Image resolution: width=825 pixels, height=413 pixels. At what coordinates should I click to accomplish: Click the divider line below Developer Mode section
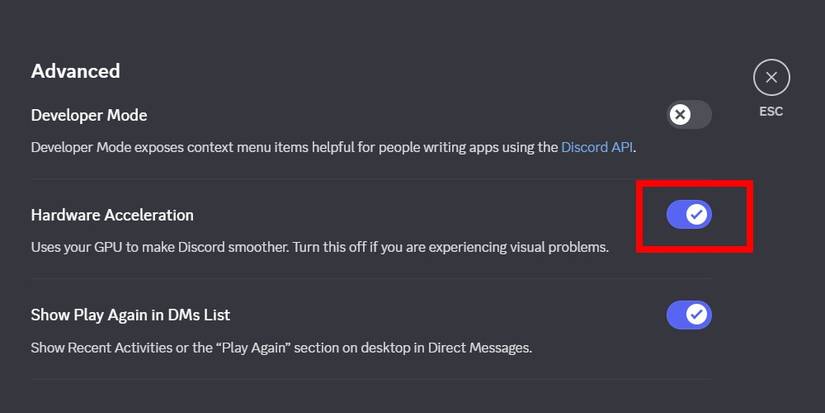coord(370,179)
